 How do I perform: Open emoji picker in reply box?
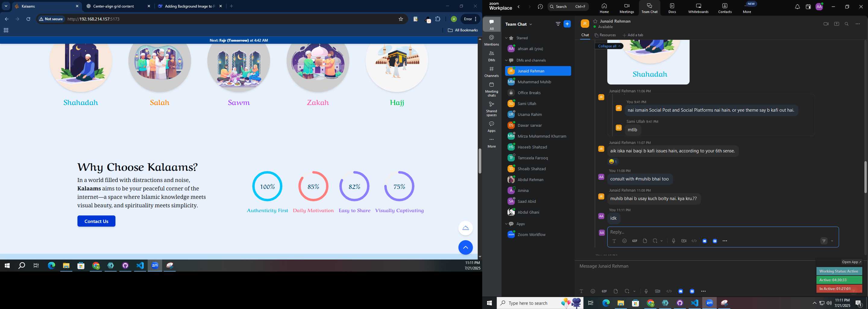pyautogui.click(x=624, y=241)
